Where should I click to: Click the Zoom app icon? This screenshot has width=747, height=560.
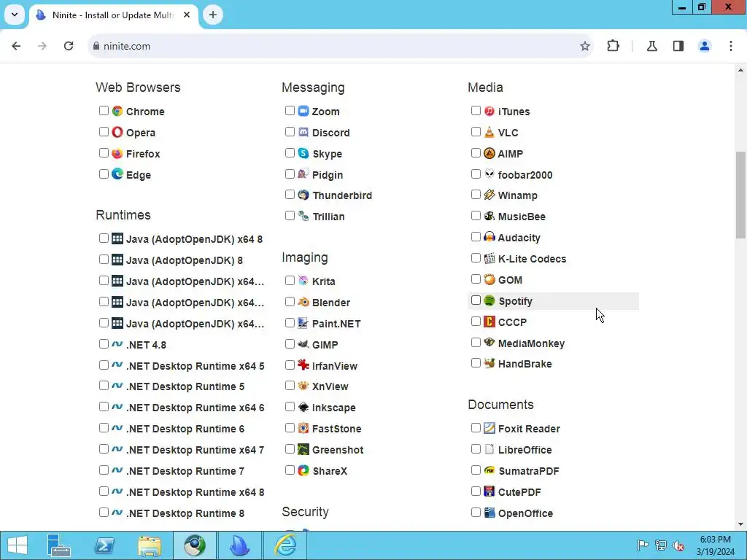pos(303,111)
